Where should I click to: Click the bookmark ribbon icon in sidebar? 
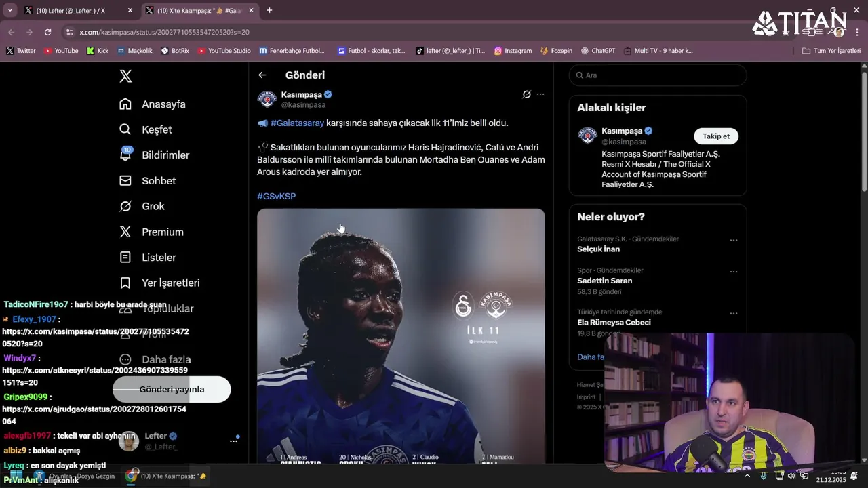(x=125, y=283)
